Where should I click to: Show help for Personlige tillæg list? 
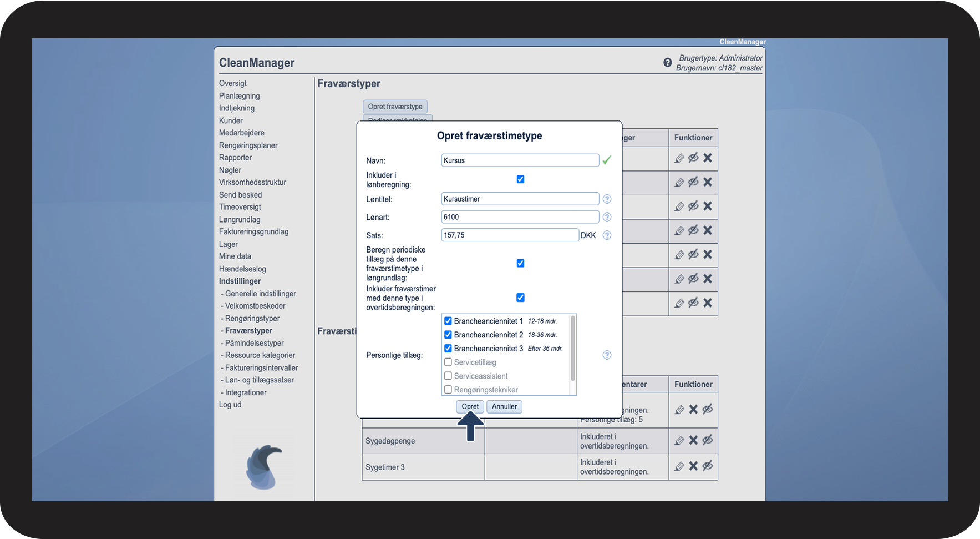[607, 355]
